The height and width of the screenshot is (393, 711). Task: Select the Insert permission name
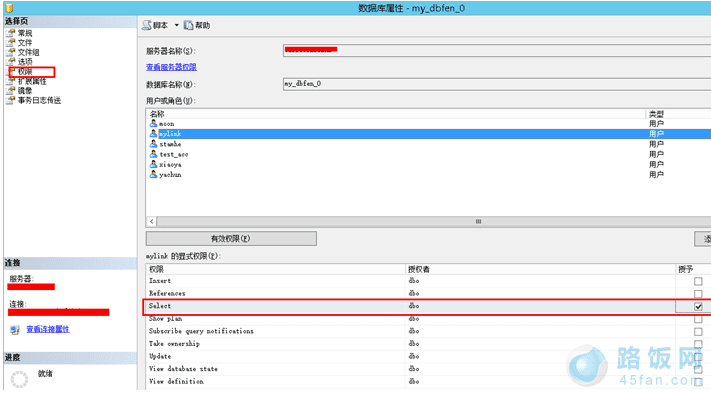click(160, 281)
